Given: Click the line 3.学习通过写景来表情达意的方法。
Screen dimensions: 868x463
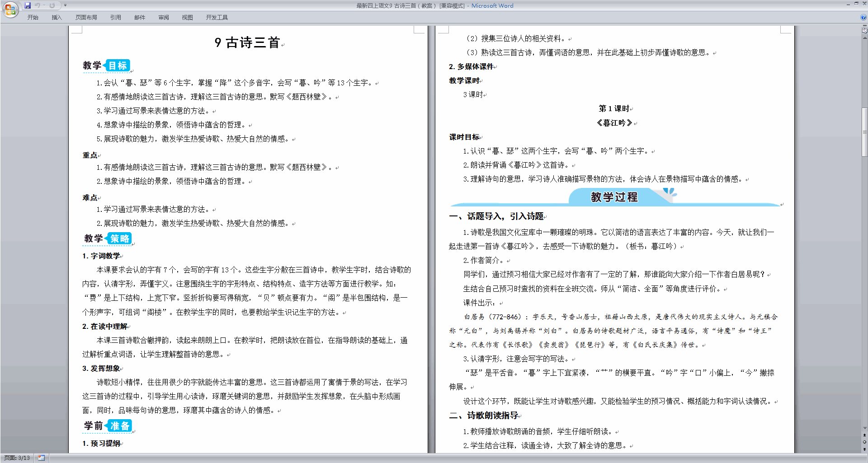Looking at the screenshot, I should pos(154,111).
